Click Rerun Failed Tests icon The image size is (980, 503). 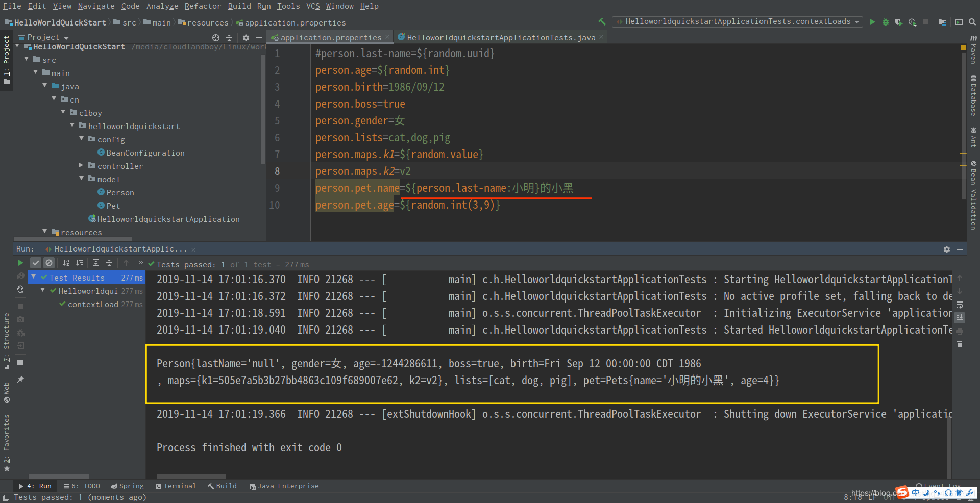[x=20, y=276]
